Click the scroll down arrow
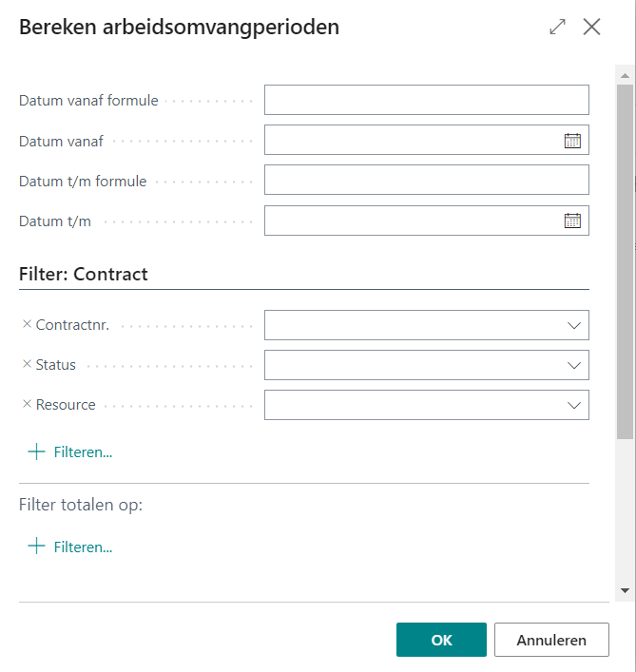This screenshot has width=636, height=672. pyautogui.click(x=625, y=590)
